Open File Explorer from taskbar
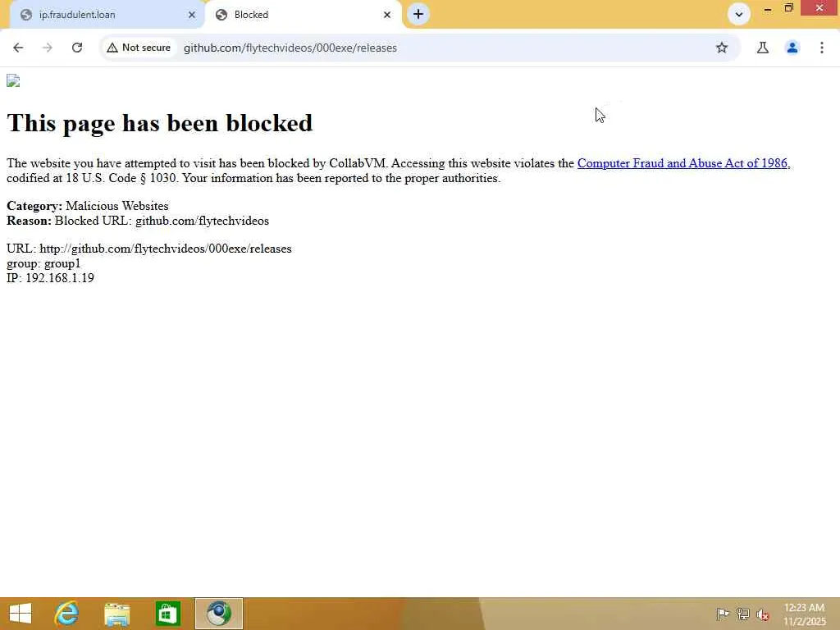 (116, 614)
